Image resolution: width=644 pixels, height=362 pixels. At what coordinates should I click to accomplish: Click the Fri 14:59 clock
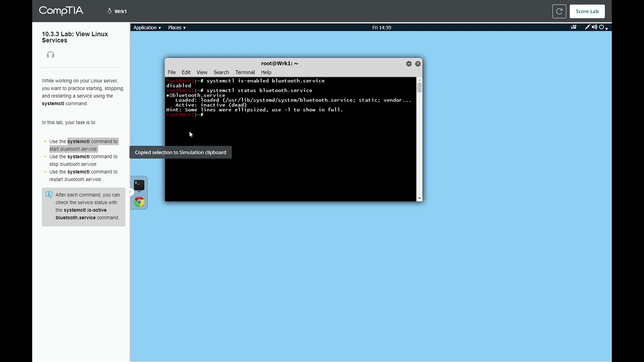381,28
